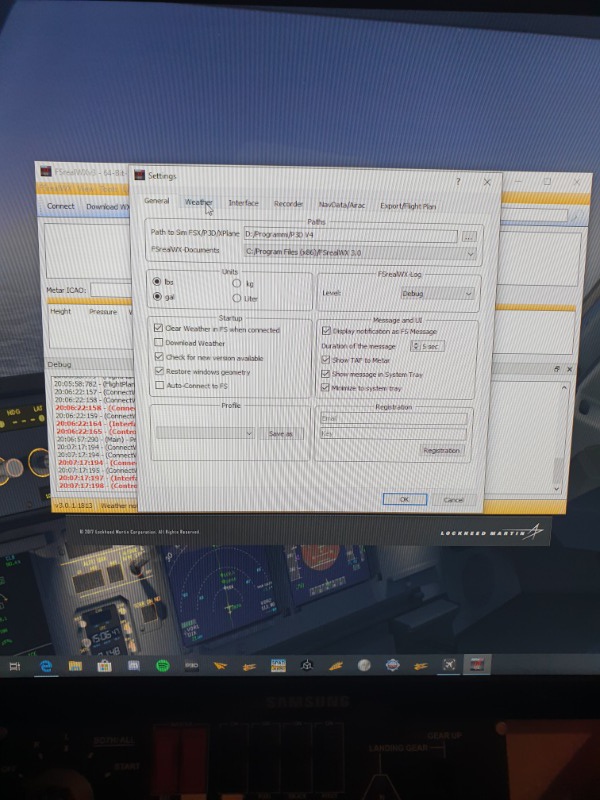The height and width of the screenshot is (800, 600).
Task: Enable Auto-Connect to FS
Action: (x=159, y=385)
